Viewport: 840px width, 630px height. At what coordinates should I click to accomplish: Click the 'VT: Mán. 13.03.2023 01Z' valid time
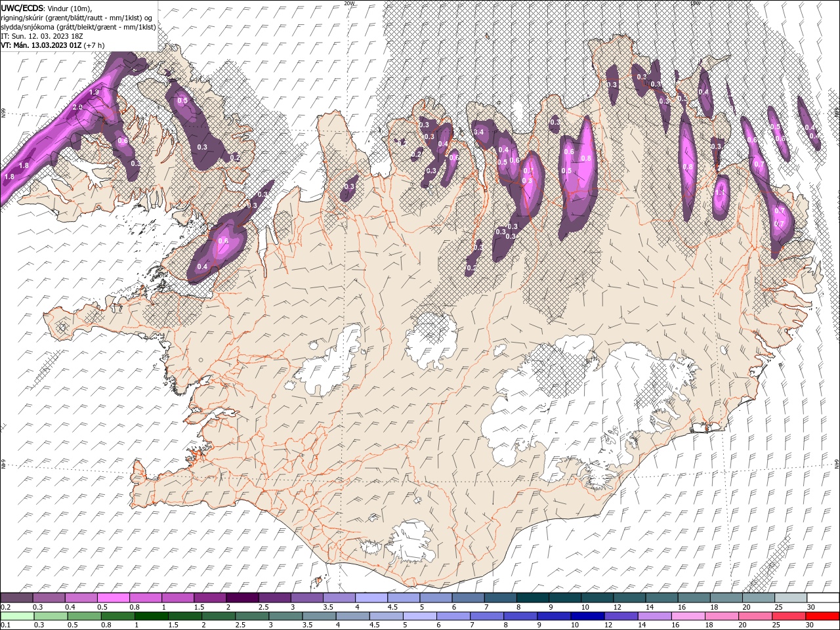pyautogui.click(x=41, y=45)
